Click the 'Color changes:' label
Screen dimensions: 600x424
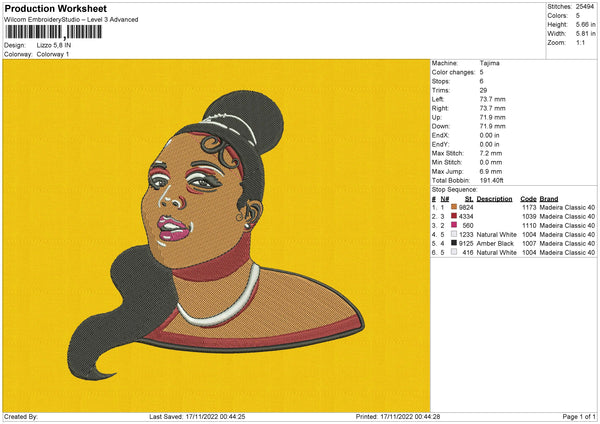click(x=453, y=72)
